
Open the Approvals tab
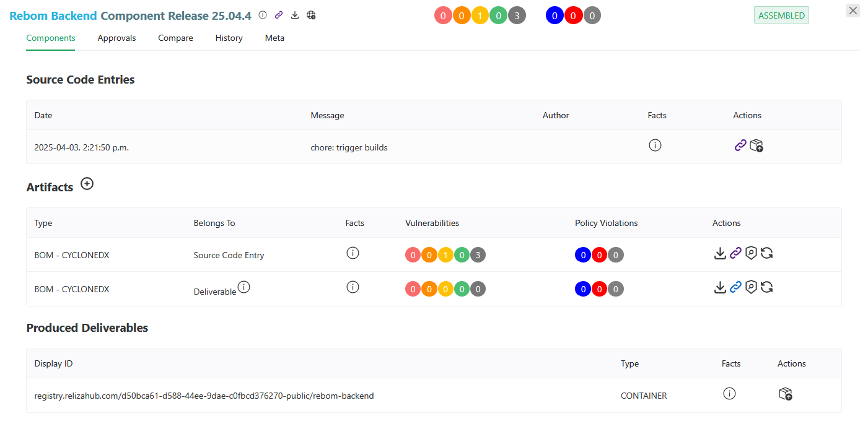(x=116, y=38)
